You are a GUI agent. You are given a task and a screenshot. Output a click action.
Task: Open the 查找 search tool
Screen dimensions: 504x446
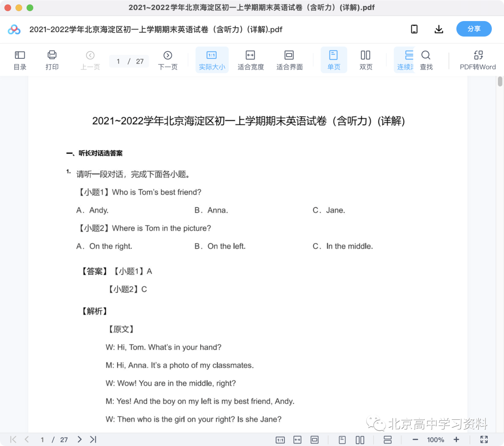pos(426,60)
